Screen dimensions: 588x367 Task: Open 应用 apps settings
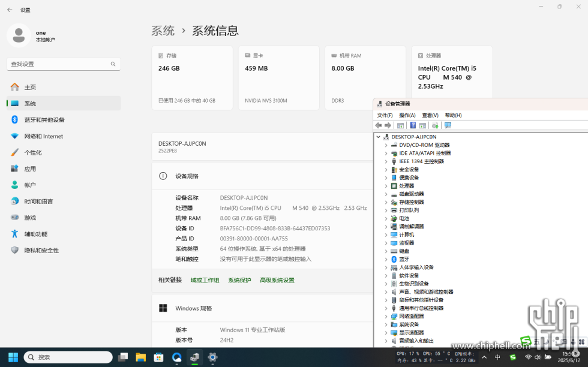click(64, 169)
